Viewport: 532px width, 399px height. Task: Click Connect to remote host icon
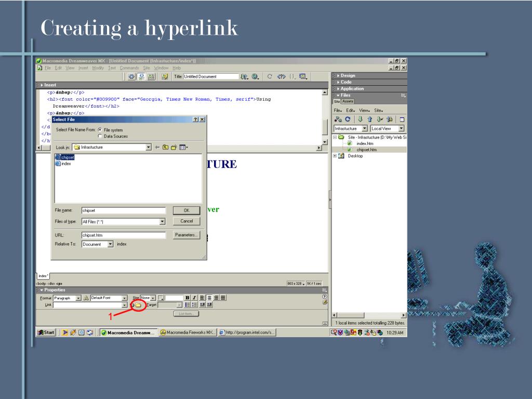pos(338,119)
